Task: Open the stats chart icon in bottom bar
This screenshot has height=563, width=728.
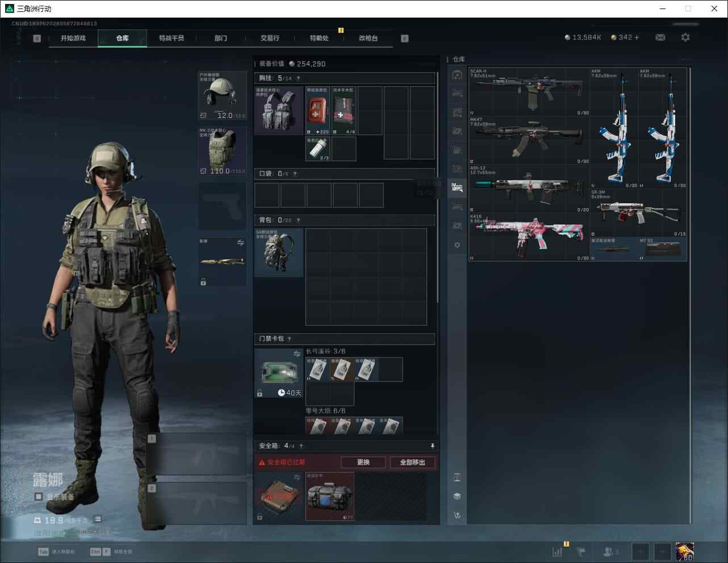Action: click(x=558, y=552)
